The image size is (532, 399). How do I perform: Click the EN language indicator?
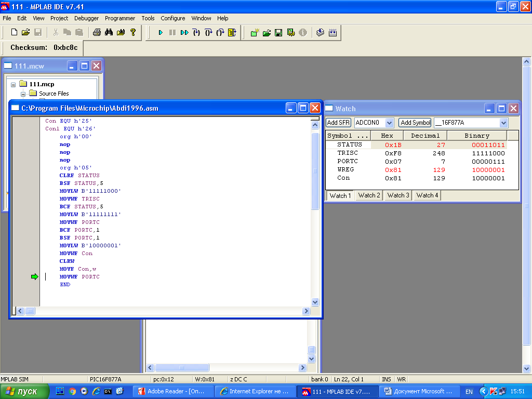point(469,392)
